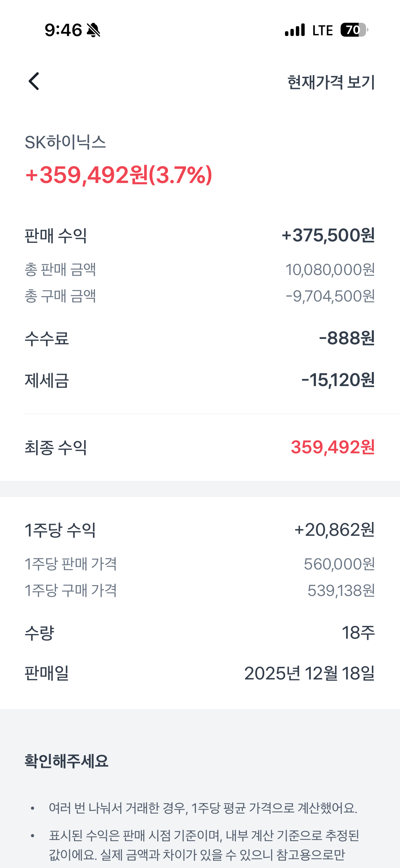Tap the 확인해주세요 notice heading
The image size is (400, 868).
pyautogui.click(x=66, y=761)
